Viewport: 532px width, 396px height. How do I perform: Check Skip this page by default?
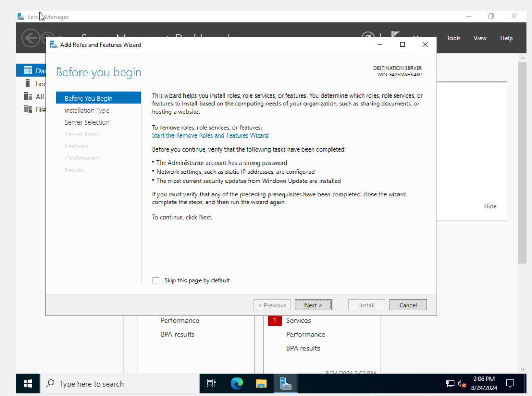click(x=156, y=280)
